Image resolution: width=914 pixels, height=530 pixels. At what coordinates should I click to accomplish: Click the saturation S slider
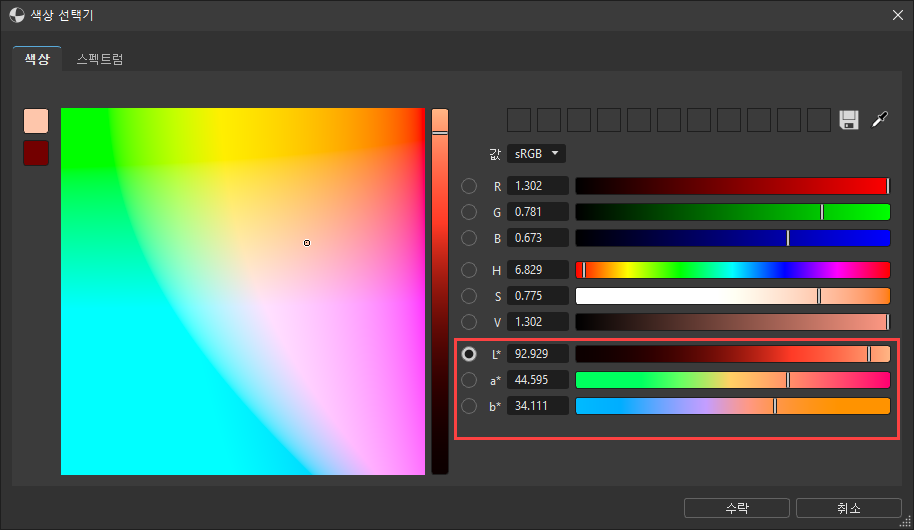(733, 296)
